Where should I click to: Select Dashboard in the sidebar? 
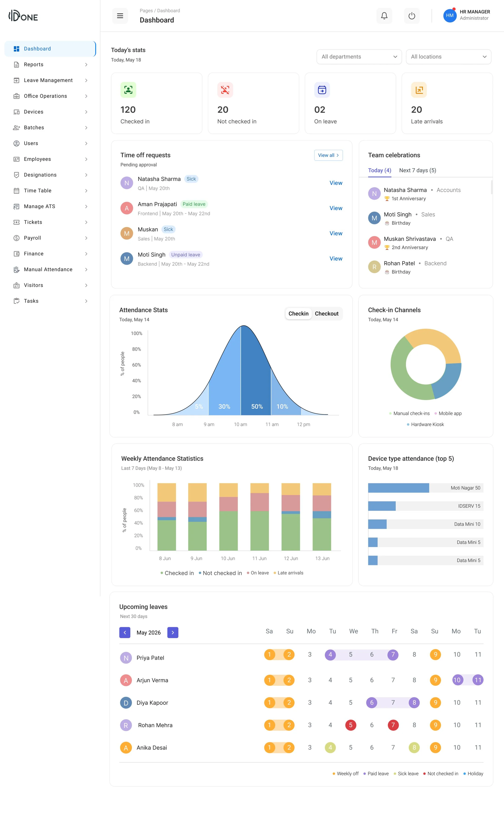[x=50, y=49]
